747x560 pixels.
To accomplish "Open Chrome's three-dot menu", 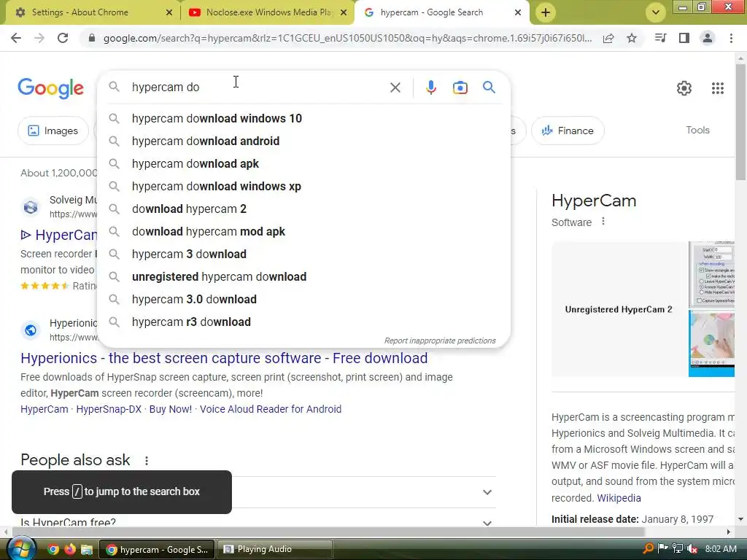I will [731, 38].
